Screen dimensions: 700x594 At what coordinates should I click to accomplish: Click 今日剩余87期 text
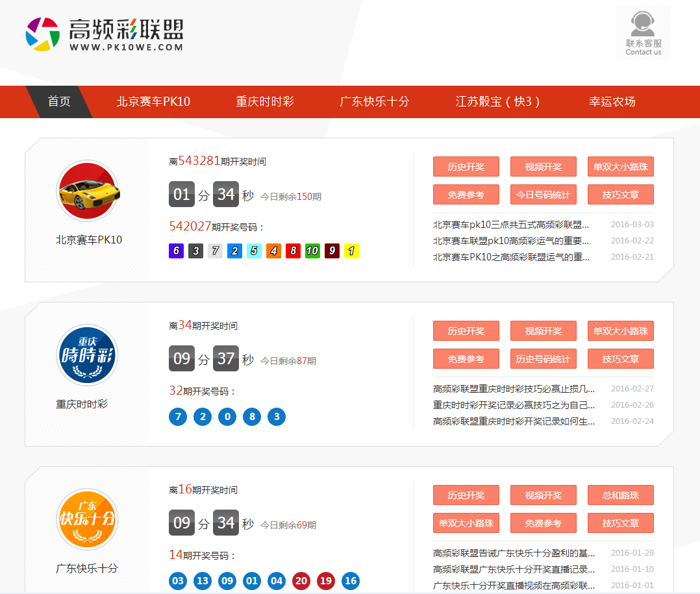(x=288, y=361)
